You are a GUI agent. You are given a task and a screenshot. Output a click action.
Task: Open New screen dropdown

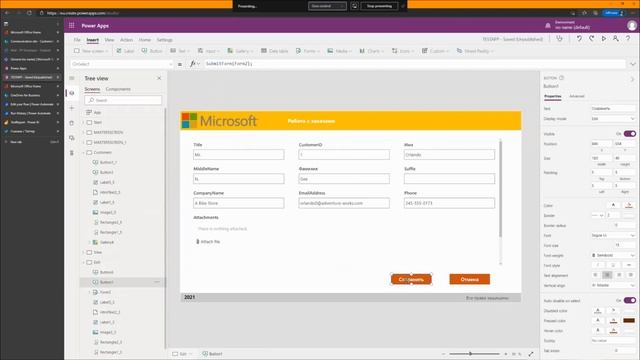[92, 51]
